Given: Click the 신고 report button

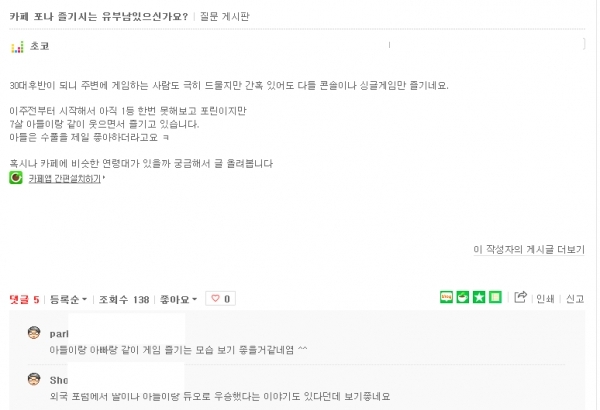Looking at the screenshot, I should click(575, 299).
